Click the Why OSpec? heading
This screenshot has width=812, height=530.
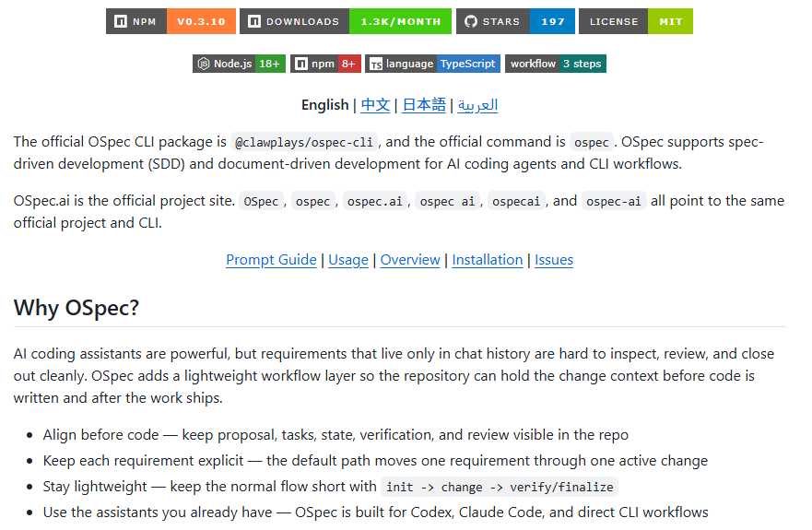coord(76,308)
